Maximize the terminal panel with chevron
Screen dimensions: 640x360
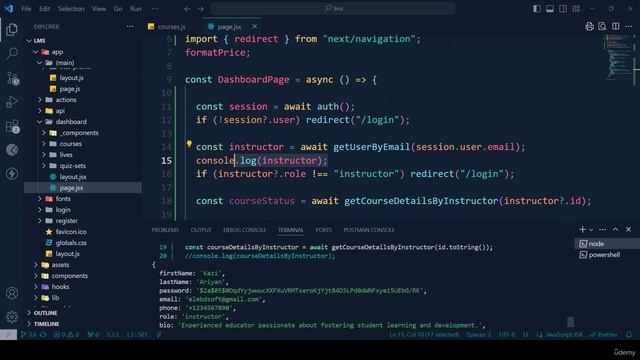click(615, 229)
